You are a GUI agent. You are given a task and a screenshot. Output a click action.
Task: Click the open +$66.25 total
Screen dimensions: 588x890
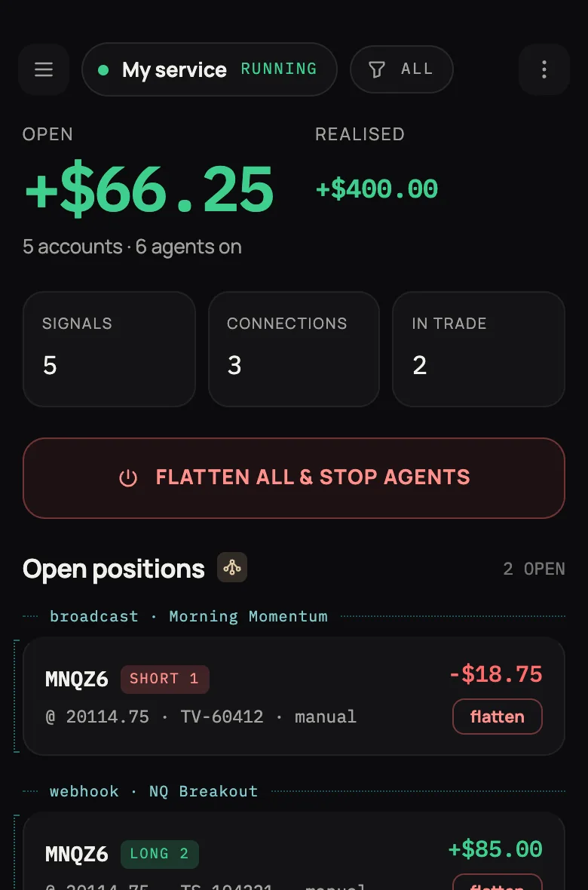click(149, 189)
